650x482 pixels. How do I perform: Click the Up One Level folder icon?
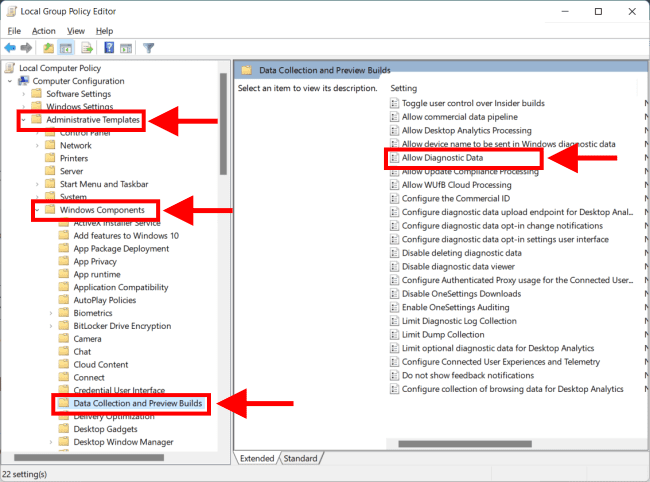click(47, 47)
